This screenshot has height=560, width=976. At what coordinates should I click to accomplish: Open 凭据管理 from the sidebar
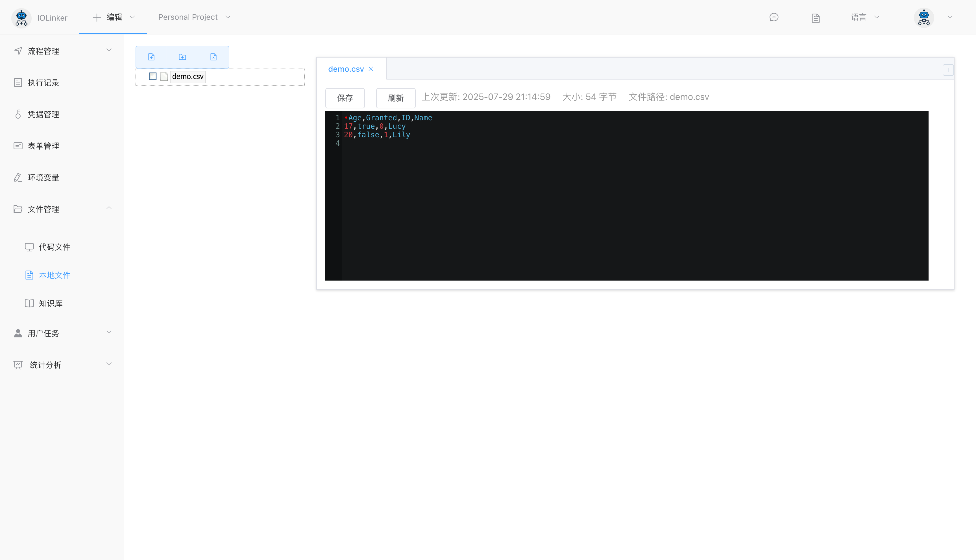pos(43,114)
